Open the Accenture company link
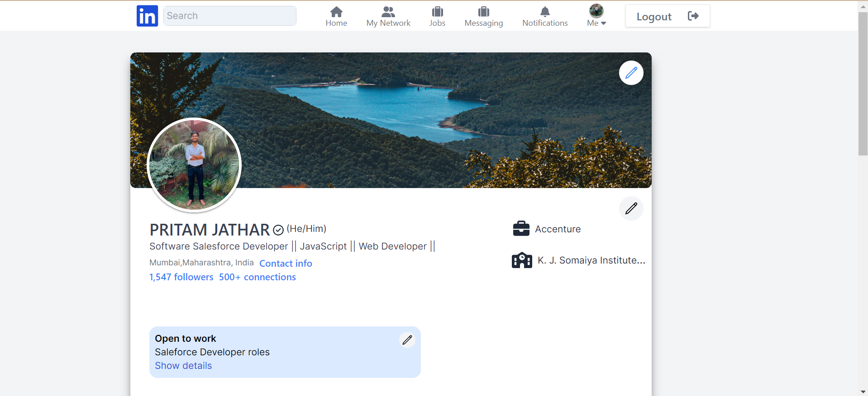The width and height of the screenshot is (868, 396). pos(558,229)
